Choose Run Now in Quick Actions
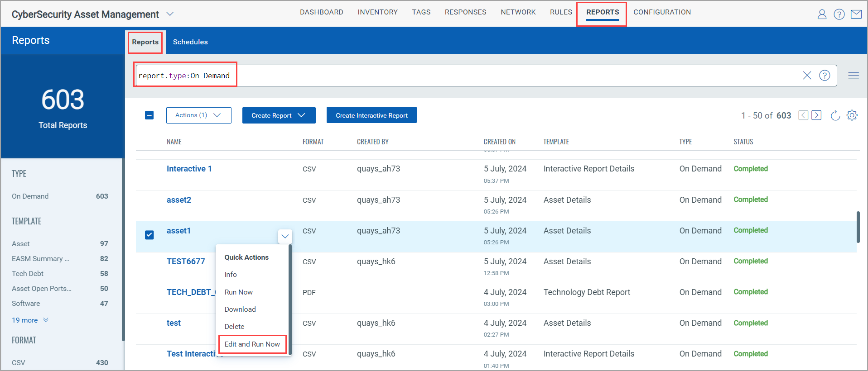Screen dimensions: 868x371 click(238, 292)
